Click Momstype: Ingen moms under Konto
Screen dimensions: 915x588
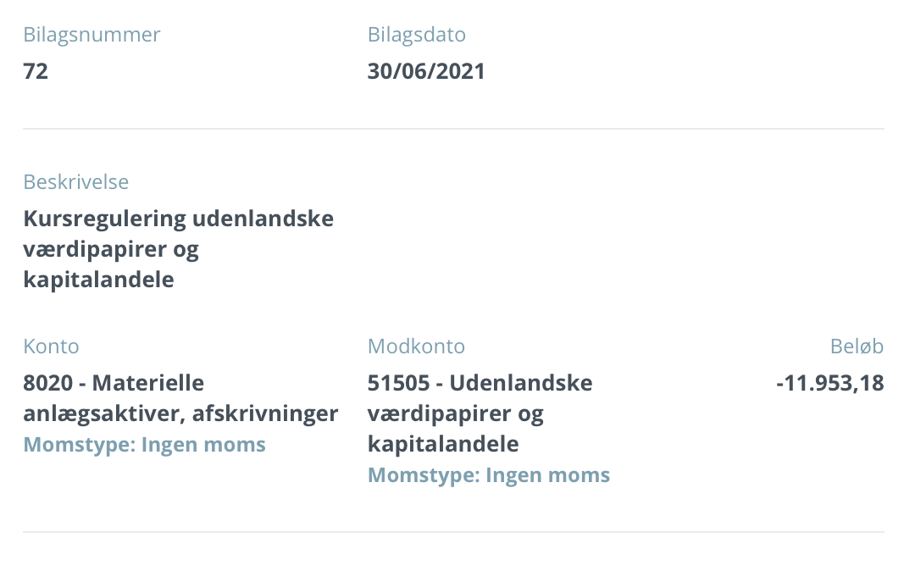point(144,445)
